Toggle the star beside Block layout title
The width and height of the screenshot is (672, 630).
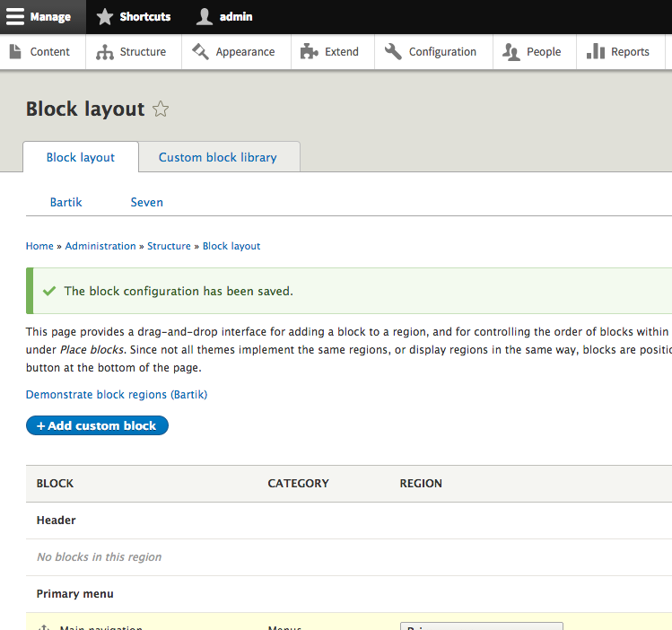click(161, 109)
